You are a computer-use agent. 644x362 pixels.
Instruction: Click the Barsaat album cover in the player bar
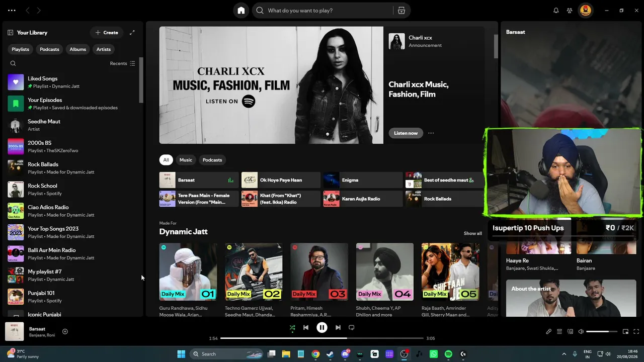15,332
